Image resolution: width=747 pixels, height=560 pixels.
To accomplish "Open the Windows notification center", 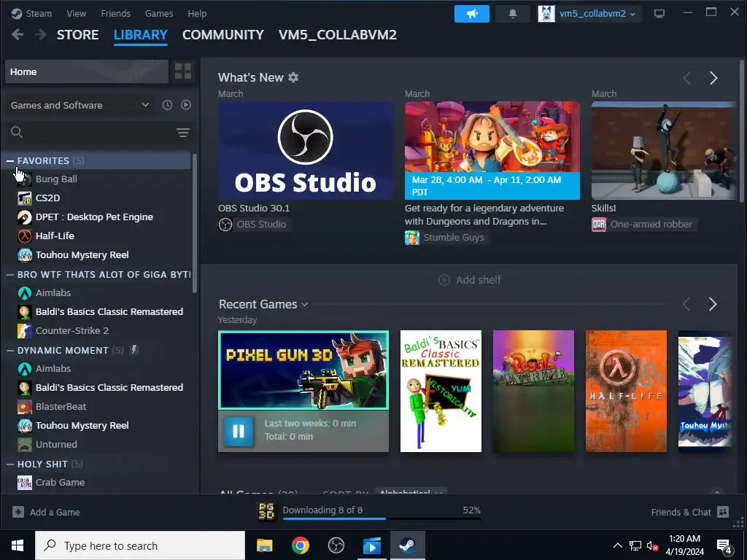I will click(724, 546).
